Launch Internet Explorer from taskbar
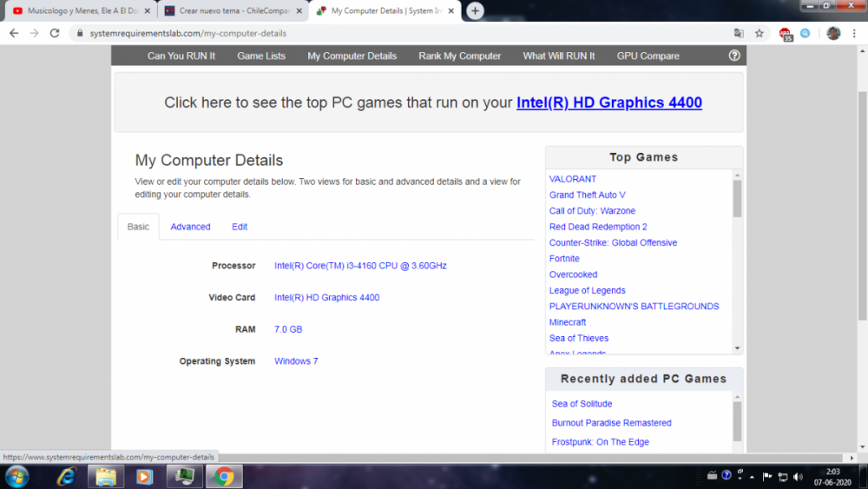This screenshot has height=489, width=868. 67,476
